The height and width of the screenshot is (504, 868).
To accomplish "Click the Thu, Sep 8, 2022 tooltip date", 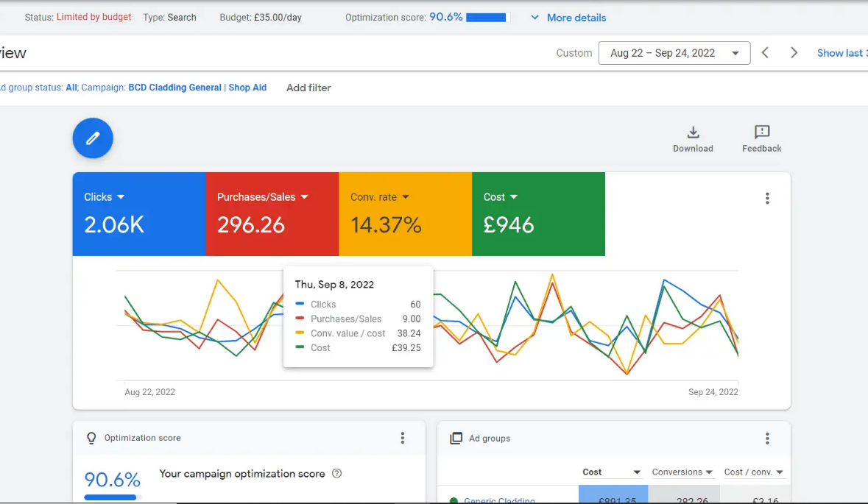I will [334, 284].
